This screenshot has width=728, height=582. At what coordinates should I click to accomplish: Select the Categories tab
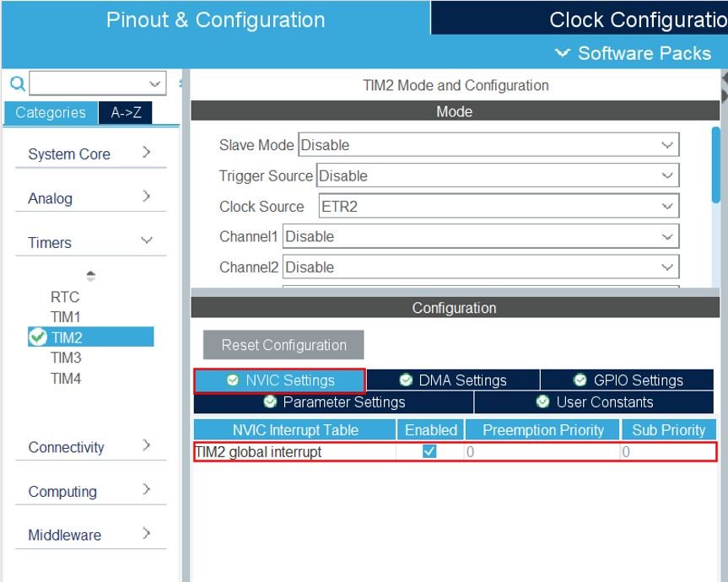point(51,112)
